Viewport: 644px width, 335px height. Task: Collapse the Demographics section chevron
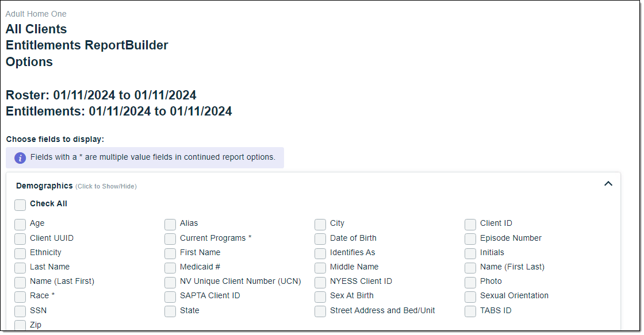(x=608, y=184)
